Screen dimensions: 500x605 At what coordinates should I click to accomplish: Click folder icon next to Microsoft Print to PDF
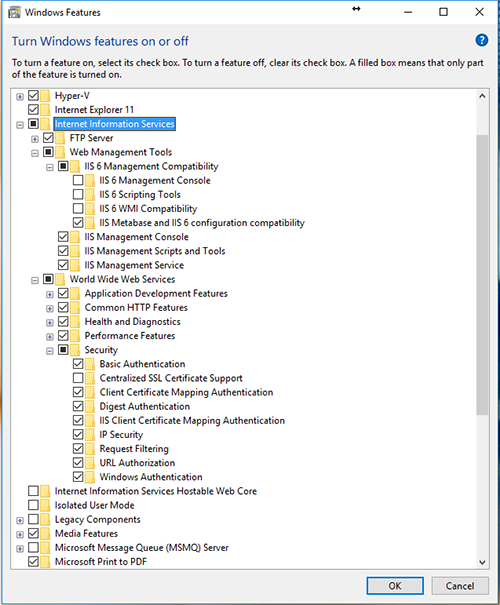click(x=46, y=562)
